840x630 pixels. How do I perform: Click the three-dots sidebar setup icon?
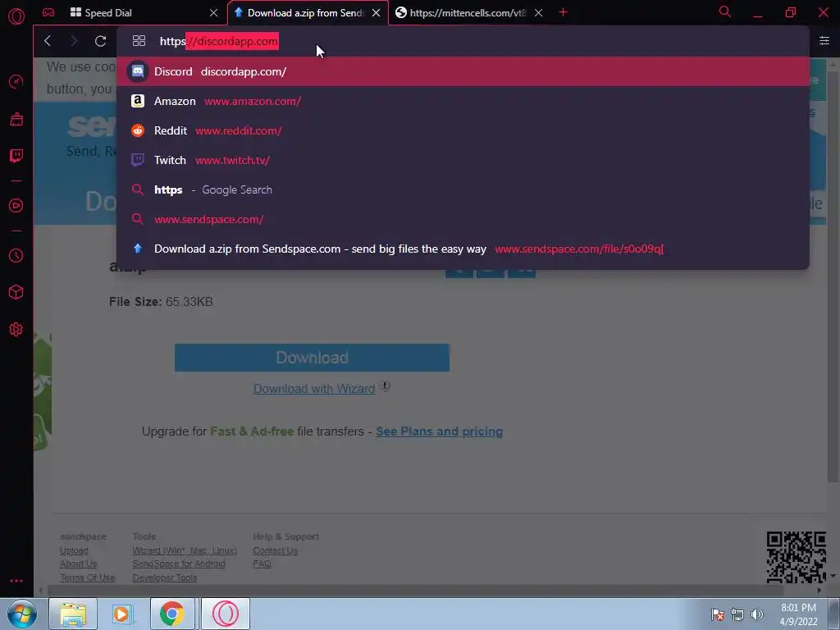16,581
